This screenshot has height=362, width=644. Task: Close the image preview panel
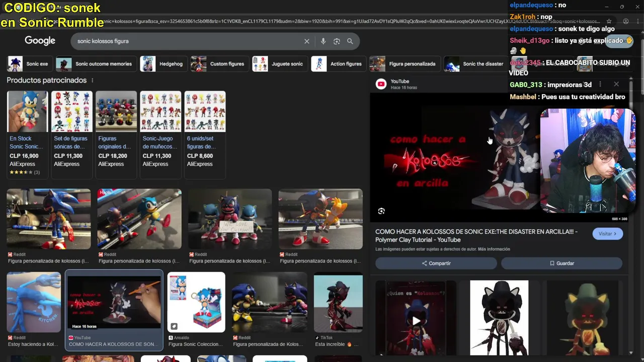(x=616, y=84)
